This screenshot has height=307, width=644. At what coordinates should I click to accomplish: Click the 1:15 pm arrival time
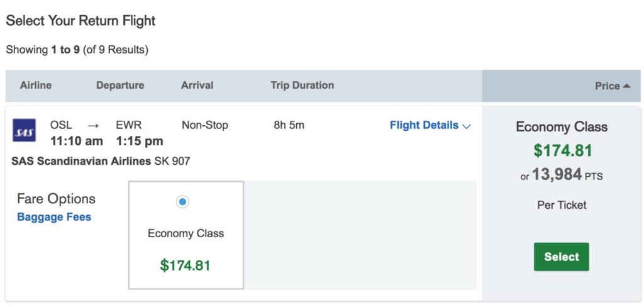140,141
